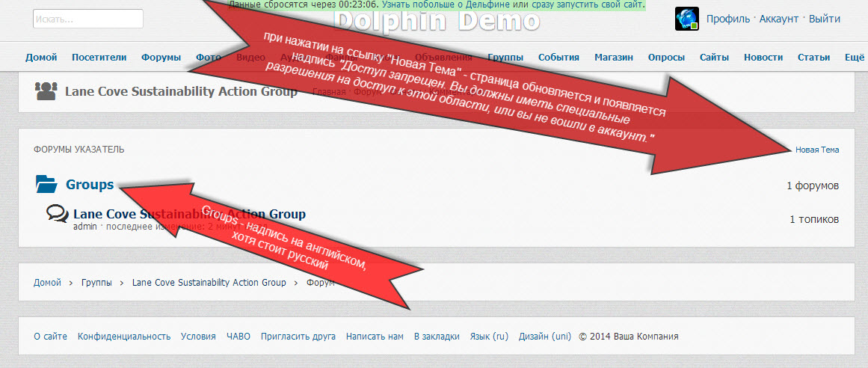The width and height of the screenshot is (868, 368).
Task: Open Конфиденциальность footer link
Action: 124,337
